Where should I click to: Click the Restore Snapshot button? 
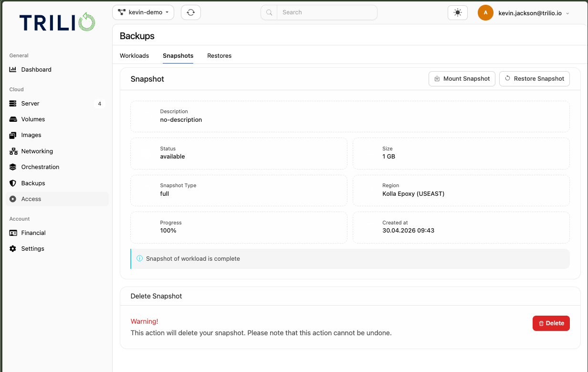535,79
